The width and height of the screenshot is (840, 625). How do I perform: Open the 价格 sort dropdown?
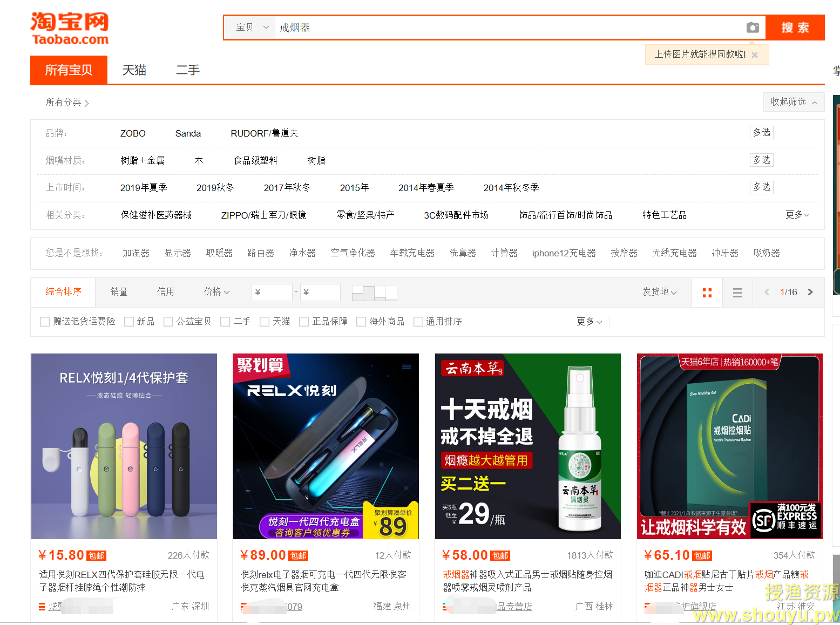click(x=216, y=292)
